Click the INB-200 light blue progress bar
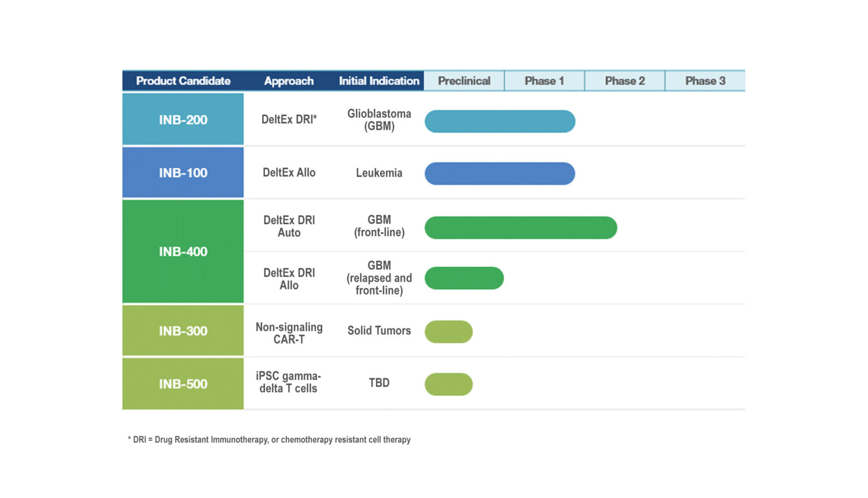The height and width of the screenshot is (498, 868). point(500,121)
